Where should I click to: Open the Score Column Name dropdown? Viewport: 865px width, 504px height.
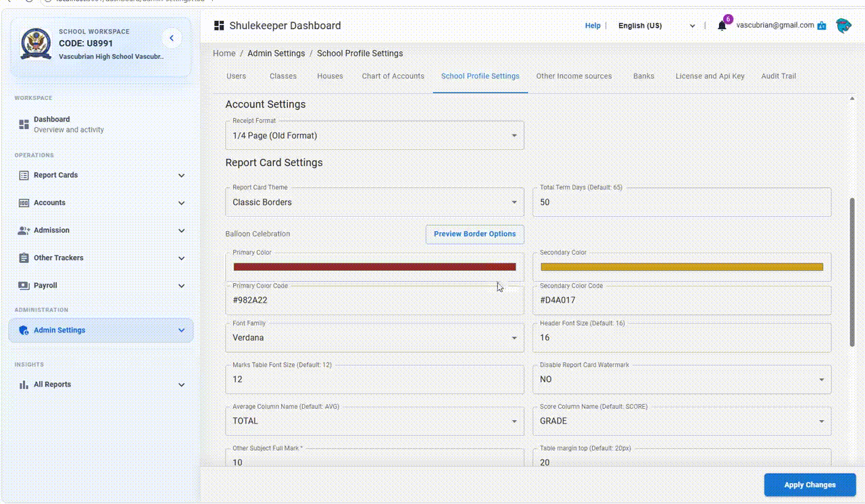(682, 421)
